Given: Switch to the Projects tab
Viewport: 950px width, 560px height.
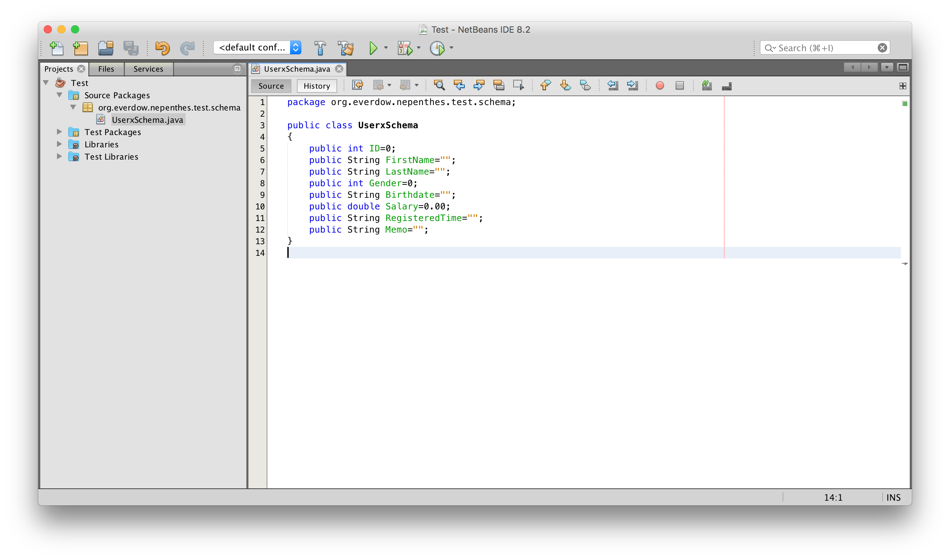Looking at the screenshot, I should tap(59, 69).
